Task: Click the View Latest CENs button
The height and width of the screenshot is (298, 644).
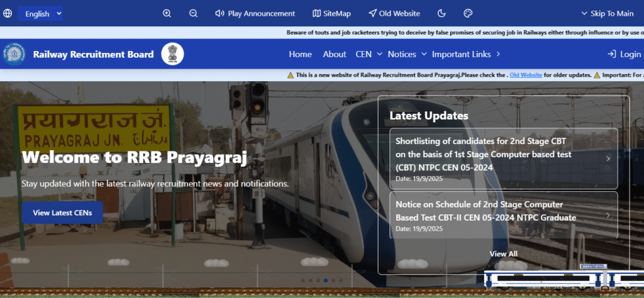Action: pos(62,212)
